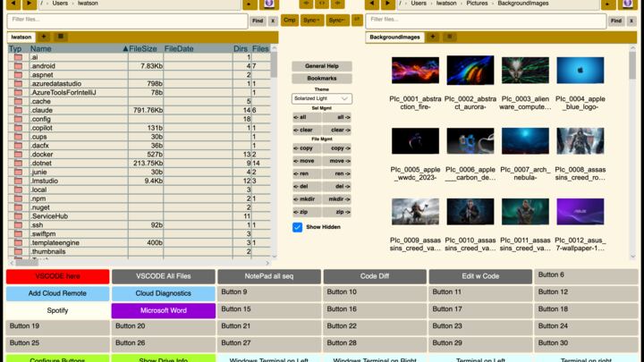This screenshot has height=362, width=644.
Task: Launch the Spotify button
Action: click(57, 311)
